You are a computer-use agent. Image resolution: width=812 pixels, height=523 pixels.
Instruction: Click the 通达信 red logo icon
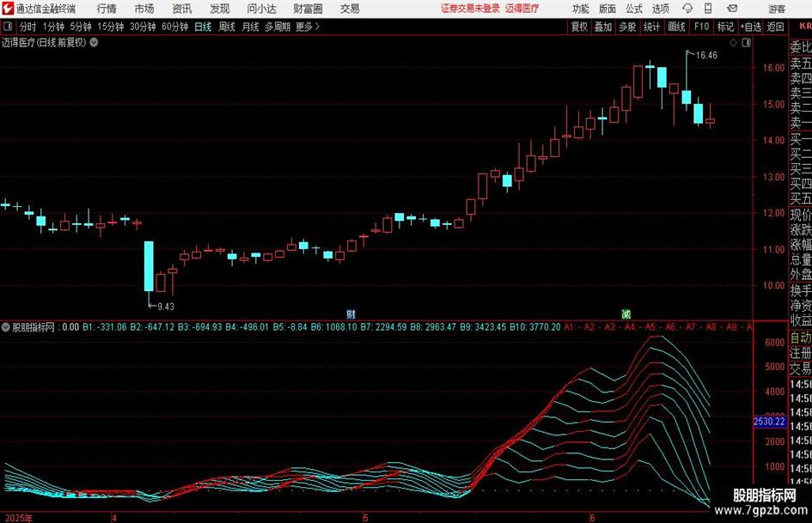[8, 9]
